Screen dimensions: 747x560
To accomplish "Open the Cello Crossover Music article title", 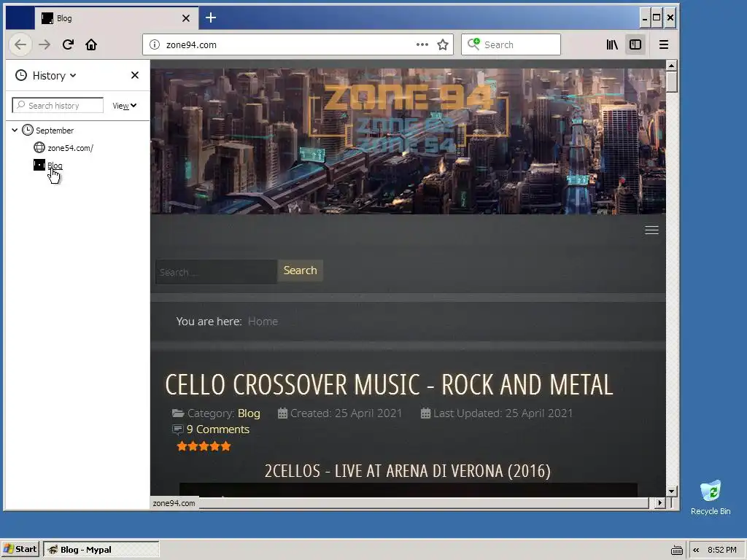I will coord(389,385).
